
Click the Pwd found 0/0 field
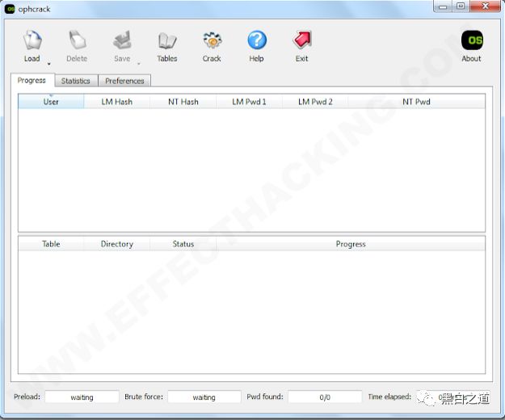325,397
